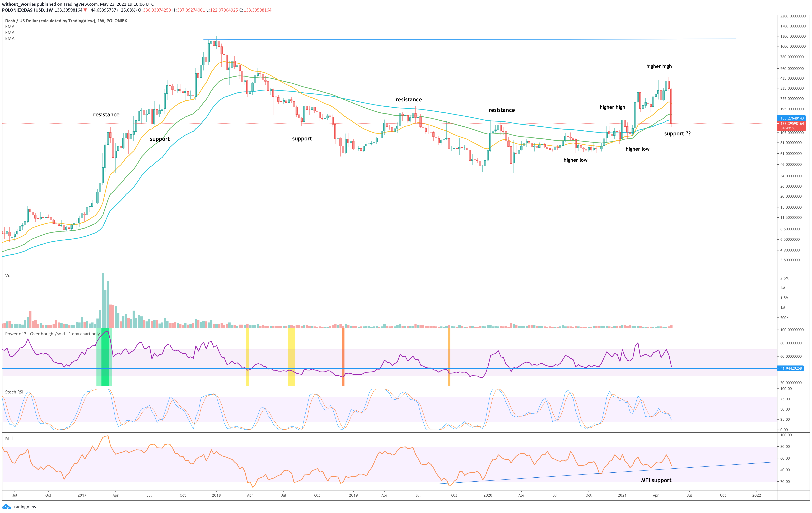812x513 pixels.
Task: Click the MFI support trendline
Action: point(608,473)
